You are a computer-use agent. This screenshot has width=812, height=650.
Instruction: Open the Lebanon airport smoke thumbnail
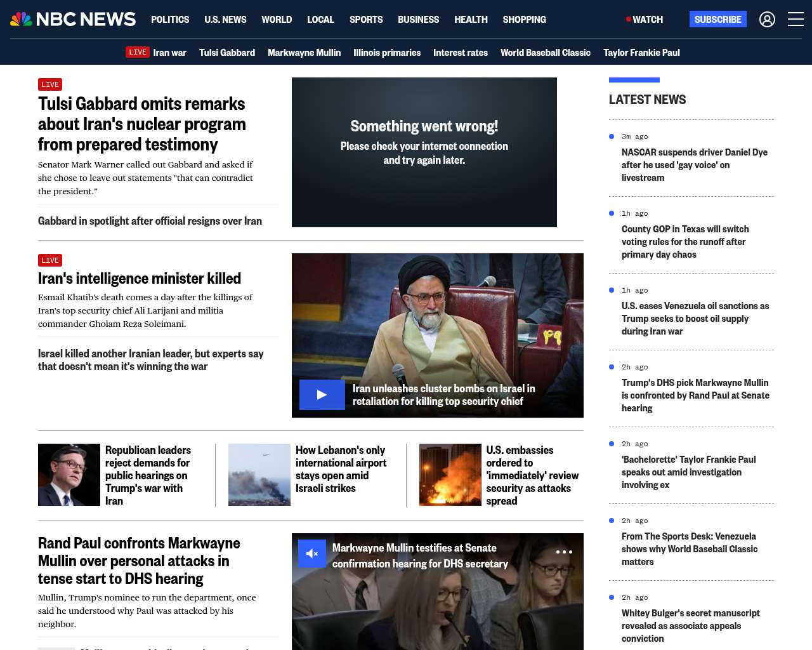[x=259, y=475]
